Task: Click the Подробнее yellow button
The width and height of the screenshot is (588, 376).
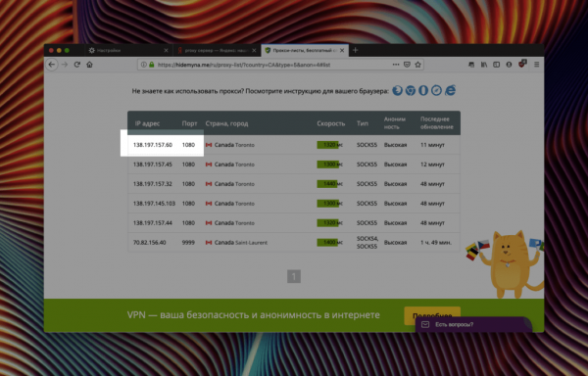Action: (x=432, y=315)
